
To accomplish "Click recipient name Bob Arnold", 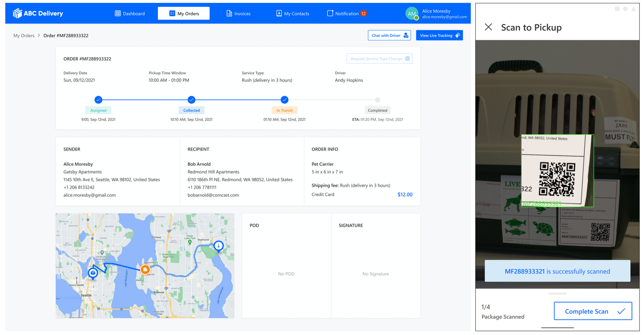I will pyautogui.click(x=199, y=164).
